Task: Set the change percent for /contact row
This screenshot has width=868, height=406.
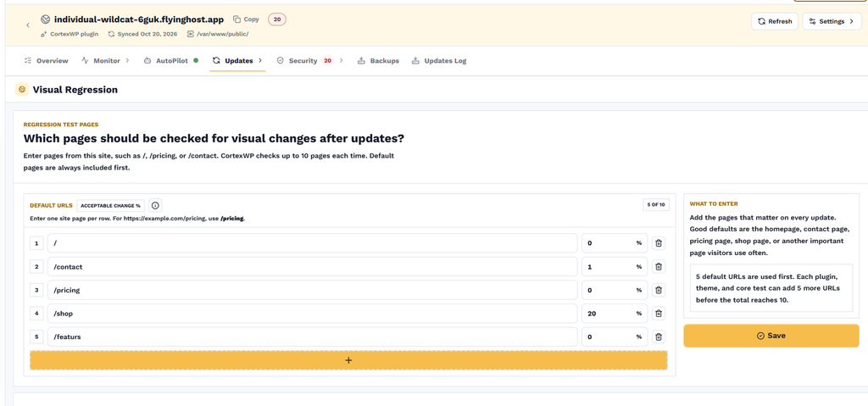Action: click(x=615, y=266)
